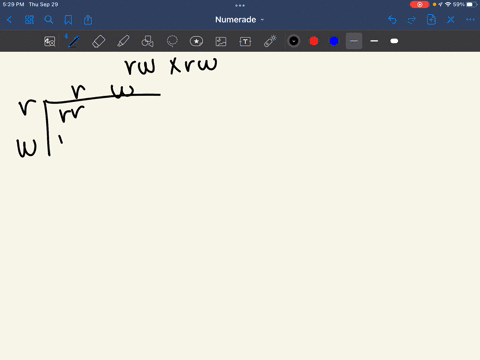480x360 pixels.
Task: Open the elements star sticker tool
Action: pyautogui.click(x=196, y=41)
